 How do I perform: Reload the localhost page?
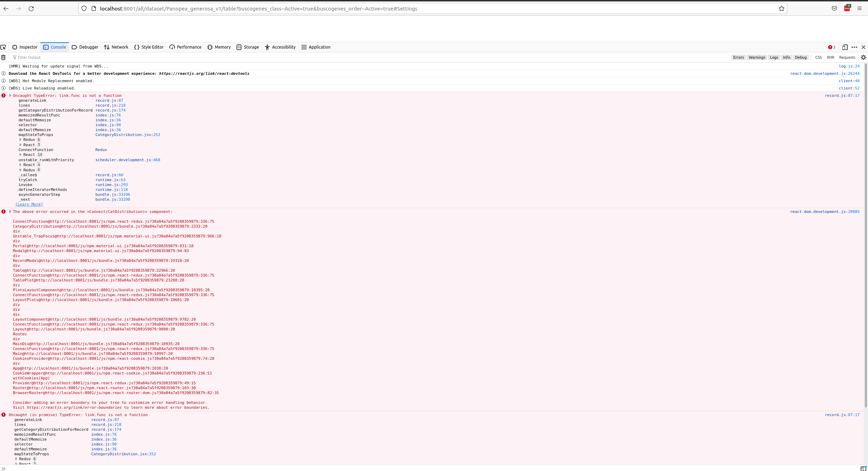[x=31, y=8]
